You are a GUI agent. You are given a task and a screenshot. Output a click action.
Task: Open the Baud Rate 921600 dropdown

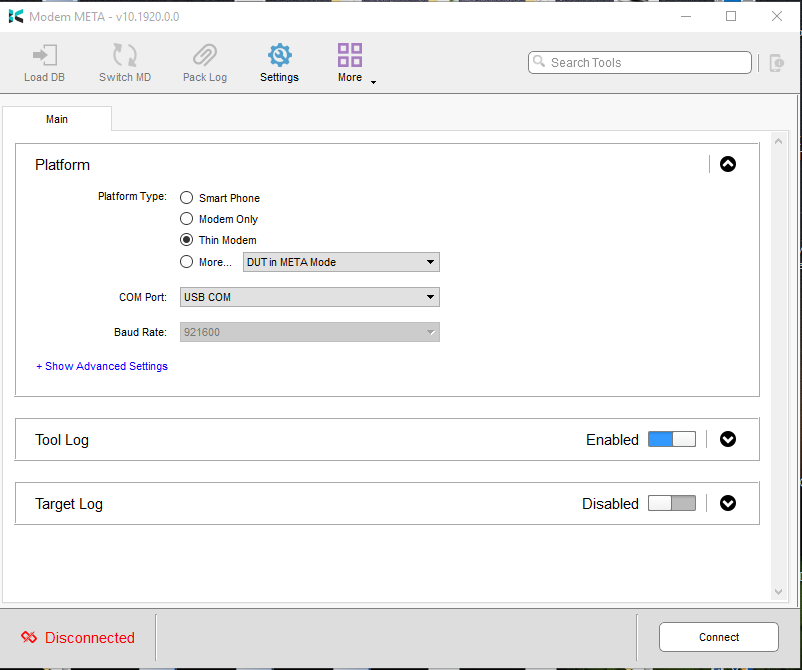[309, 332]
